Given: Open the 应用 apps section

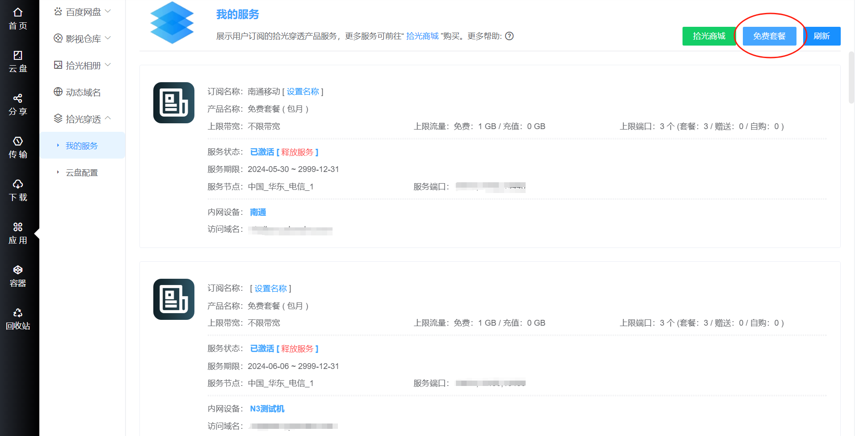Looking at the screenshot, I should (x=18, y=233).
